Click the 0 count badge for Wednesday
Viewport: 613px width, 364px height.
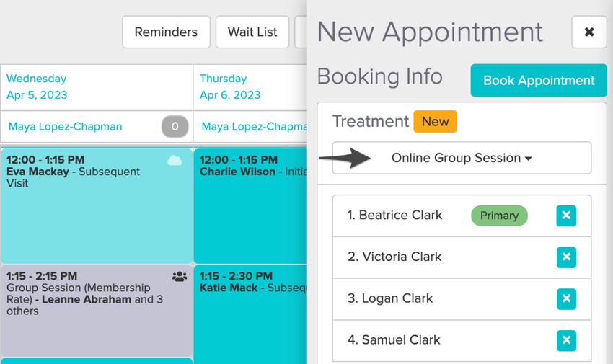point(175,127)
